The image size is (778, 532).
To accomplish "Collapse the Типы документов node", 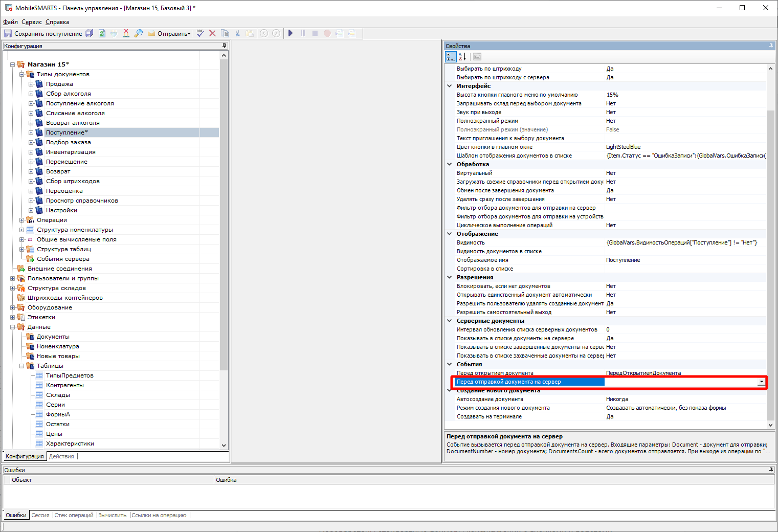I will [x=22, y=74].
